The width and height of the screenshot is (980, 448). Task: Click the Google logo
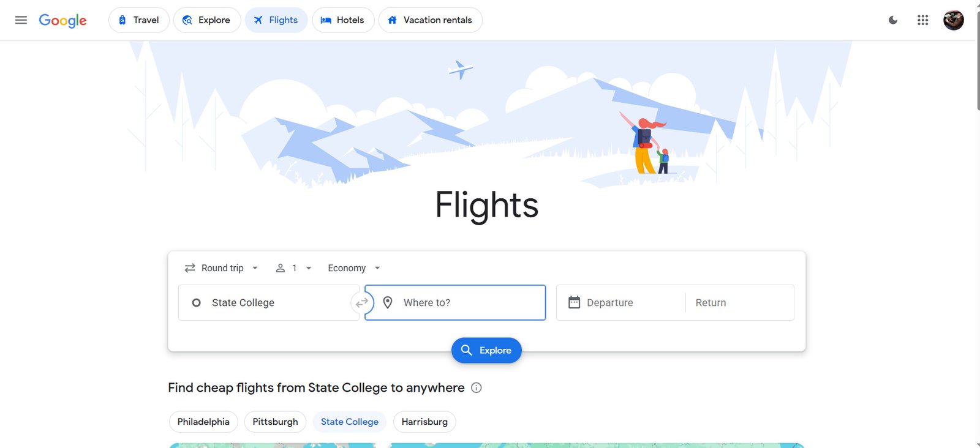click(62, 20)
